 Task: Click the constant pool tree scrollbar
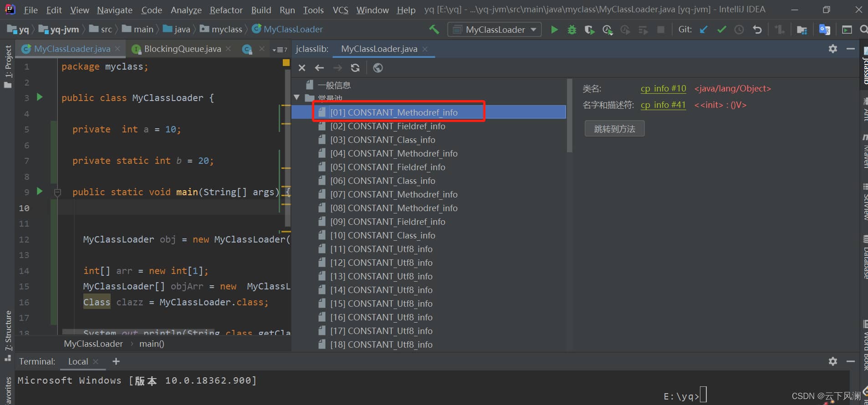tap(569, 116)
